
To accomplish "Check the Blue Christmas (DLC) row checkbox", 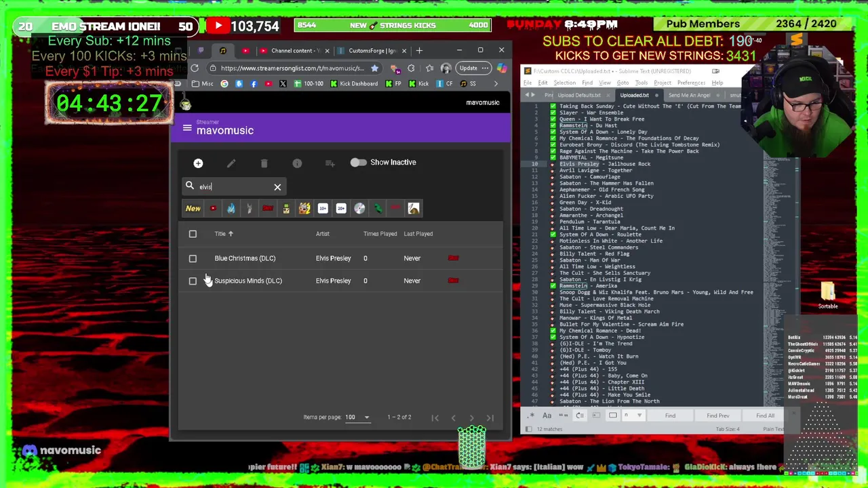I will tap(193, 258).
